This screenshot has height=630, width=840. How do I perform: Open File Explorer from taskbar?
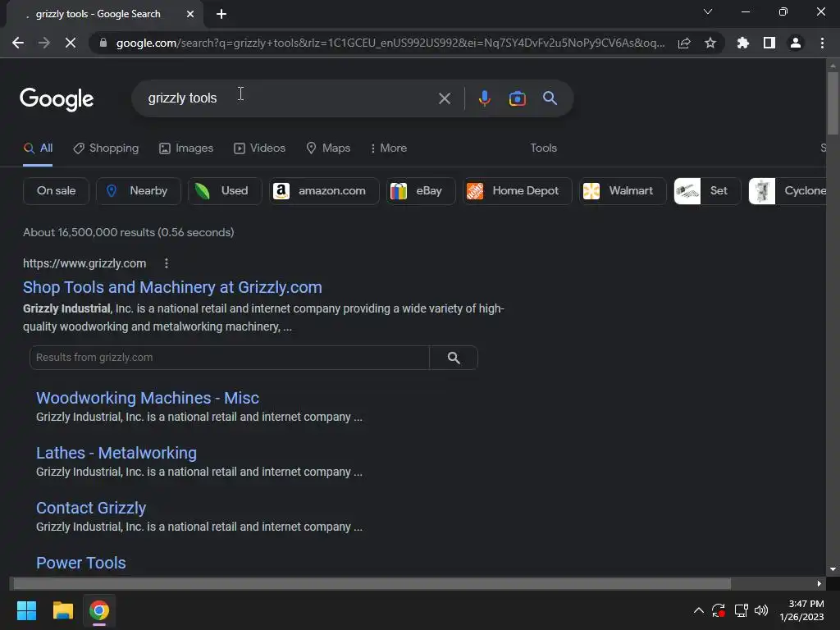[63, 610]
